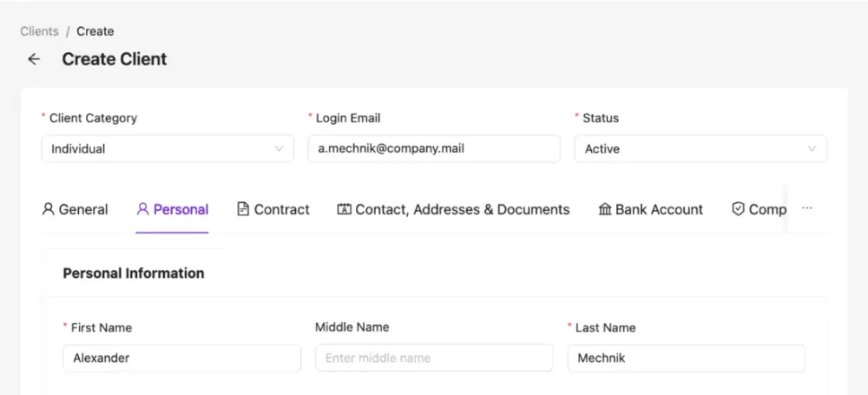Click the shield icon on the Comp tab
The image size is (868, 395).
coord(738,209)
